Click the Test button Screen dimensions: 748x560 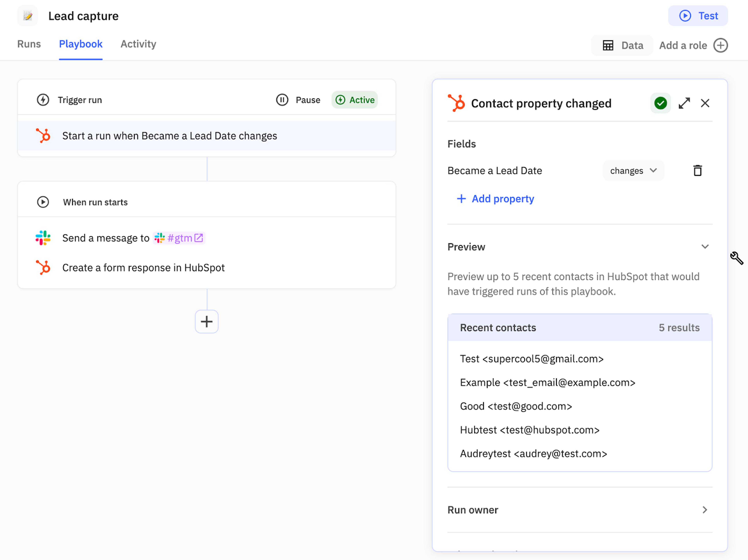[x=698, y=16]
